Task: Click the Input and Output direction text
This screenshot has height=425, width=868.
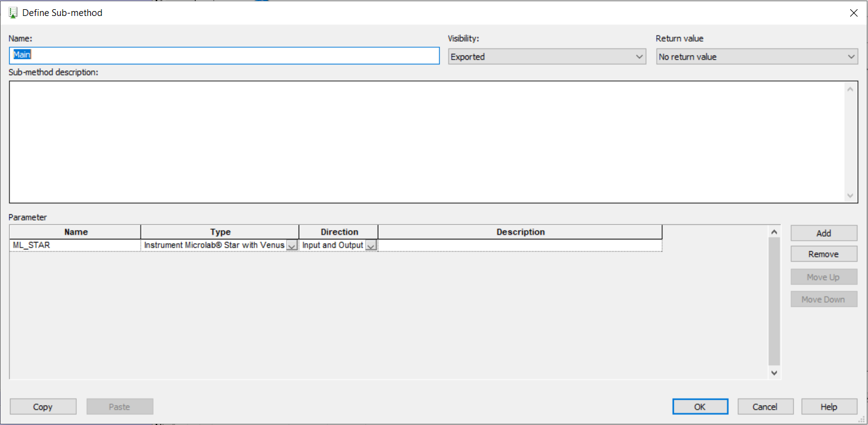Action: coord(332,245)
